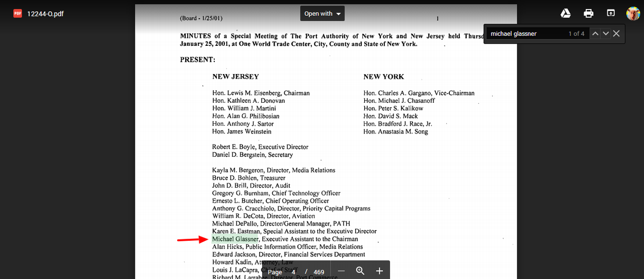Viewport: 644px width, 279px height.
Task: Open the account profile avatar
Action: pyautogui.click(x=632, y=14)
